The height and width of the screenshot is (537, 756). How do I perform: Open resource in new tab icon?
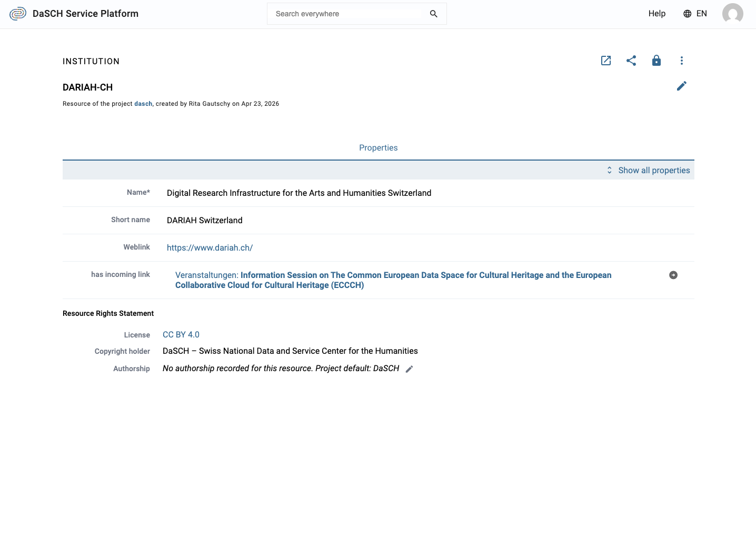pyautogui.click(x=606, y=61)
